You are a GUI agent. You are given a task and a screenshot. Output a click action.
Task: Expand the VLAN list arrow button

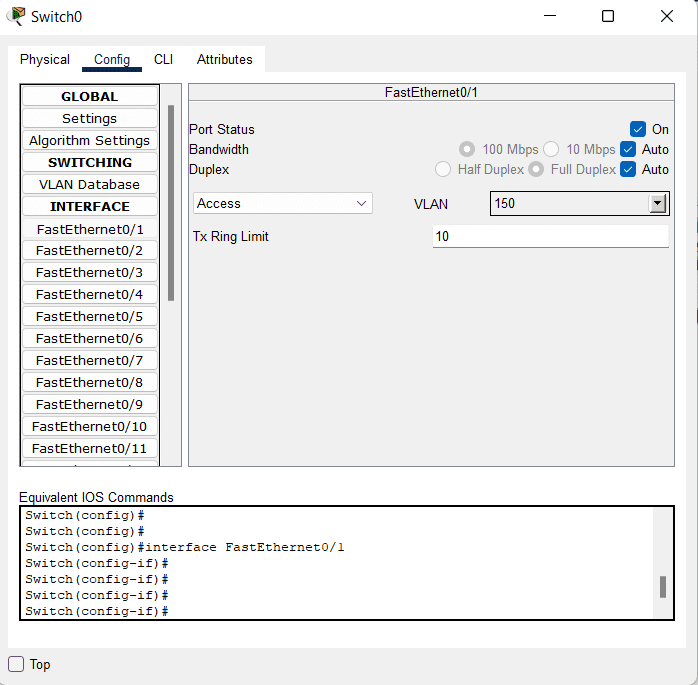657,203
